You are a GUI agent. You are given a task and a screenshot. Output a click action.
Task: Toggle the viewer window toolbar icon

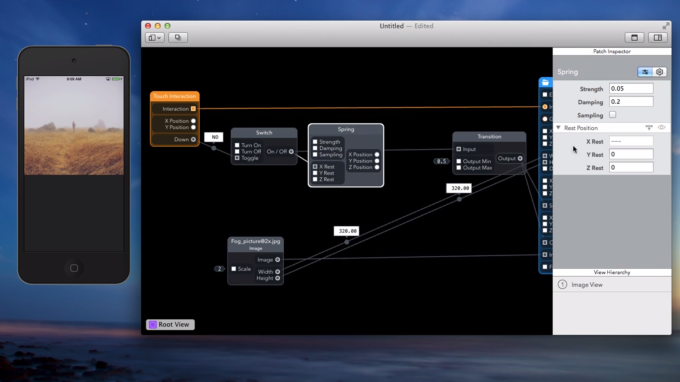[x=634, y=38]
